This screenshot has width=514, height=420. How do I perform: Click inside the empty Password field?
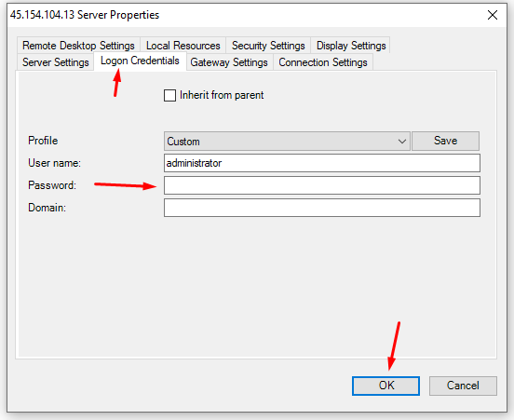(x=322, y=185)
